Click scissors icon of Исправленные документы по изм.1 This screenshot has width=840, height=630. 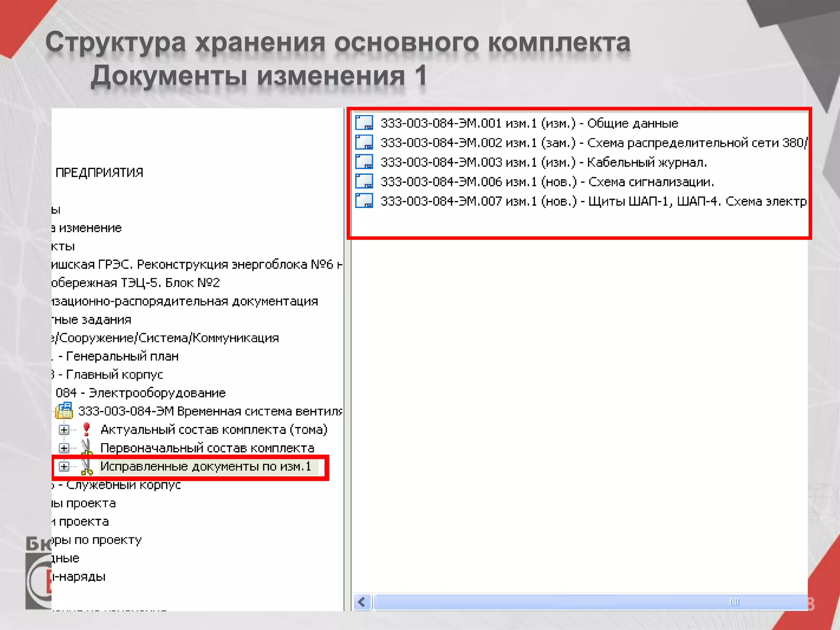[87, 466]
